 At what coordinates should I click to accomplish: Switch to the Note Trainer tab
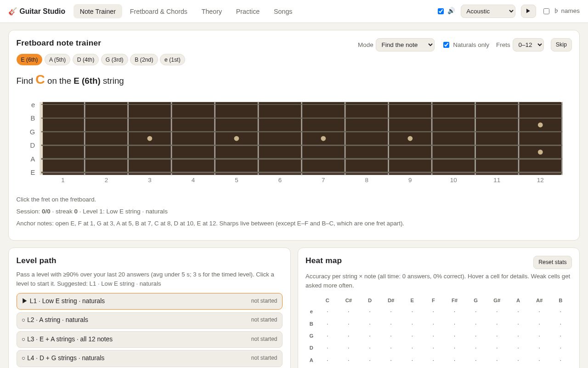pos(98,11)
